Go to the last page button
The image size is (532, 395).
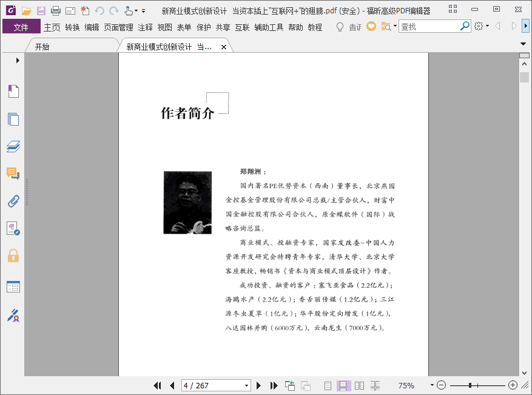click(x=274, y=385)
